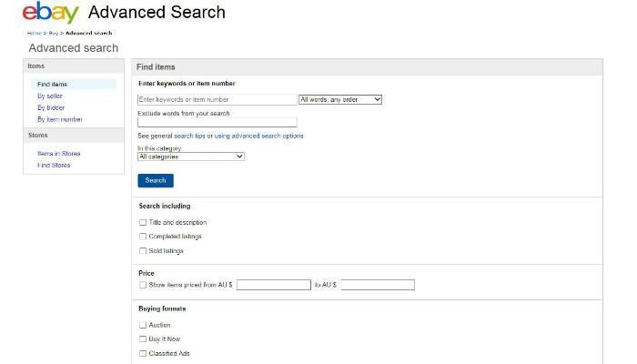Go to Home breadcrumb link
637x364 pixels.
35,33
